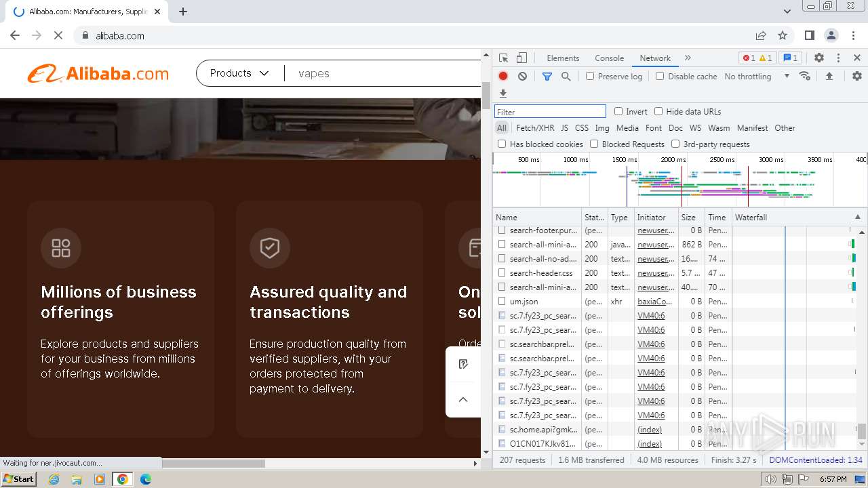This screenshot has width=868, height=488.
Task: Sort by Waterfall column arrow
Action: pos(857,217)
